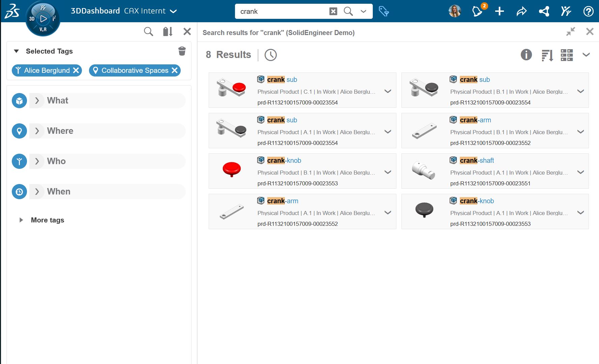Click the plus add icon

[x=499, y=11]
